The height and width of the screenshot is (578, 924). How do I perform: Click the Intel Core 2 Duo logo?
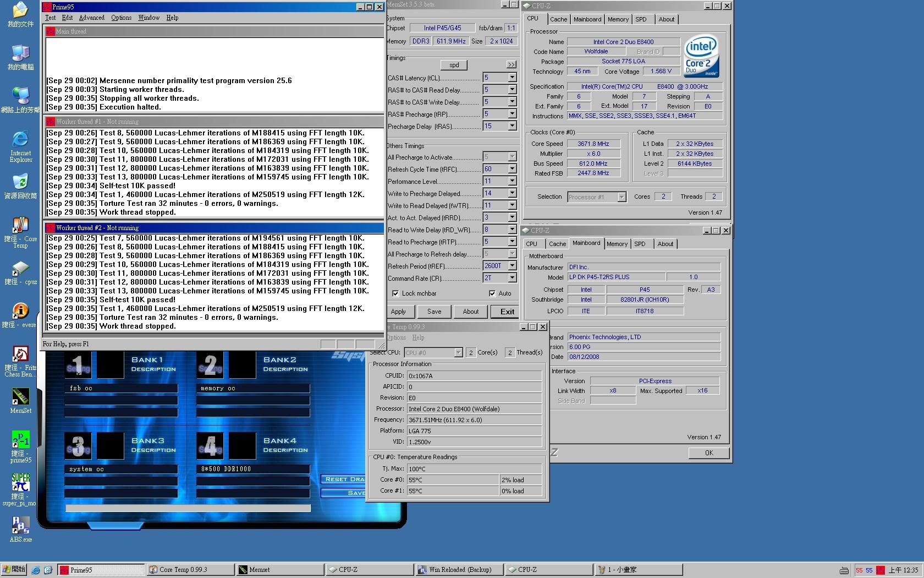pyautogui.click(x=701, y=56)
